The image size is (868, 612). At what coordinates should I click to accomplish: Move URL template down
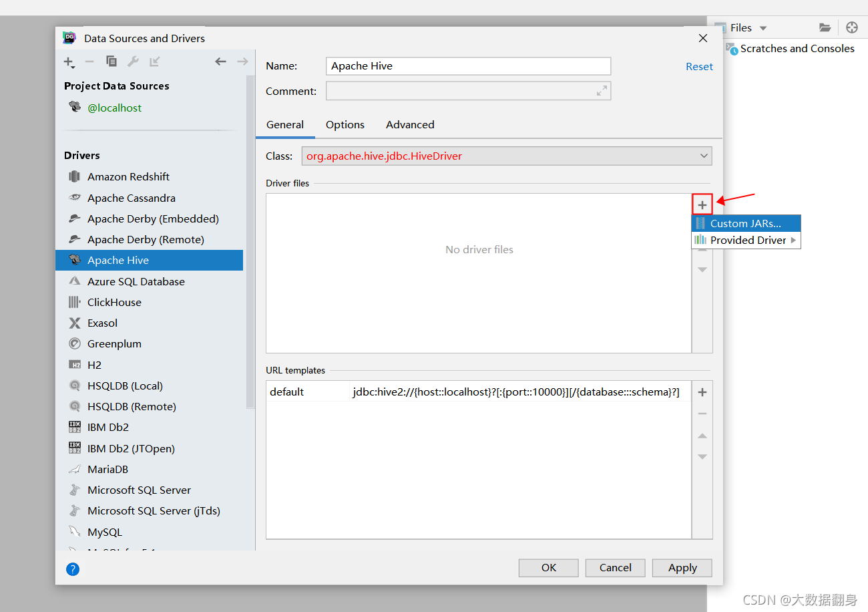pyautogui.click(x=702, y=456)
